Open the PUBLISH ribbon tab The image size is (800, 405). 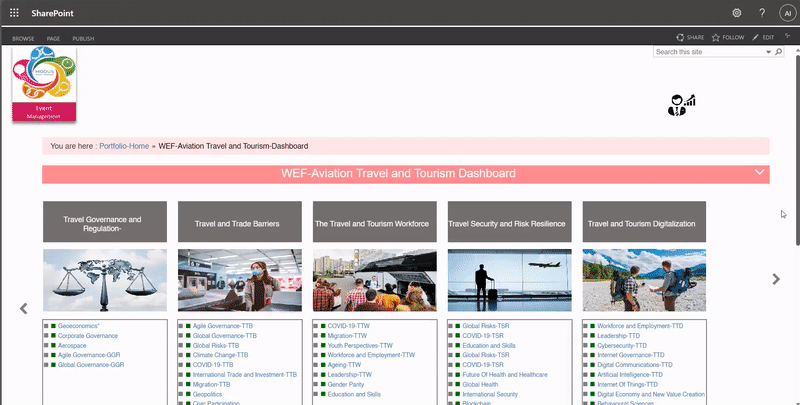pos(83,38)
